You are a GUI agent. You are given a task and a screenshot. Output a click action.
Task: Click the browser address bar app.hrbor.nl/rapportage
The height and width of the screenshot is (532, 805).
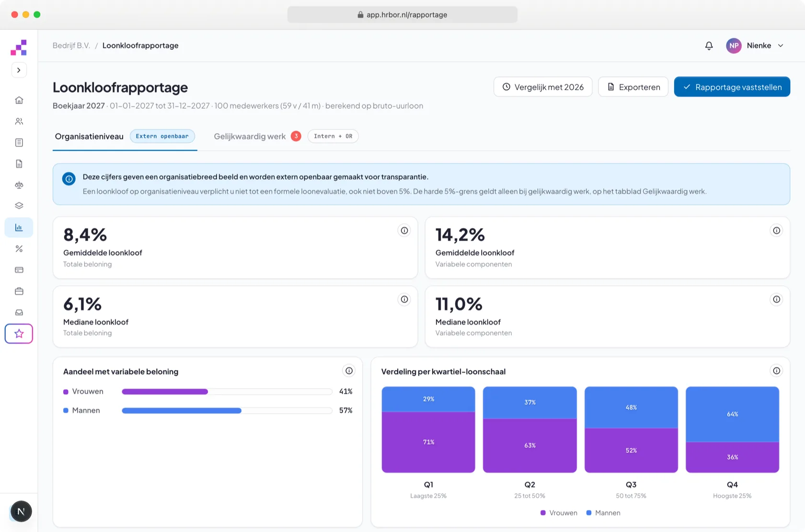402,14
